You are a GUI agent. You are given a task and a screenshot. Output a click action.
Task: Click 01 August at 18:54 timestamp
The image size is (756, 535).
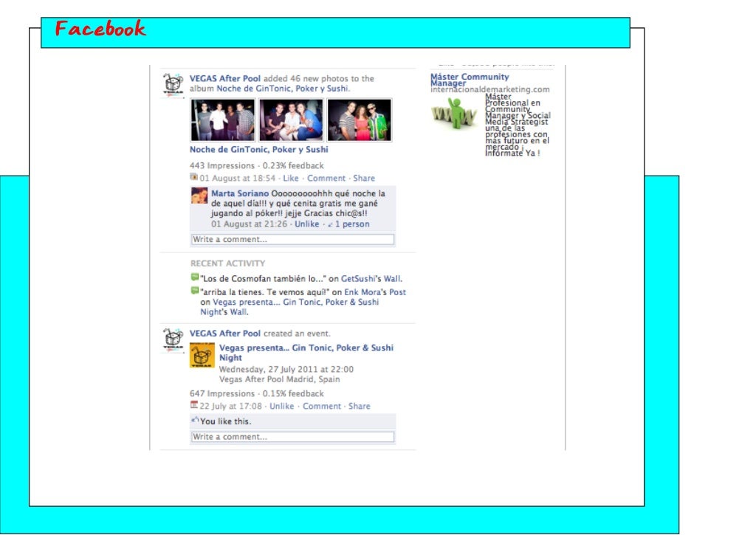[237, 178]
